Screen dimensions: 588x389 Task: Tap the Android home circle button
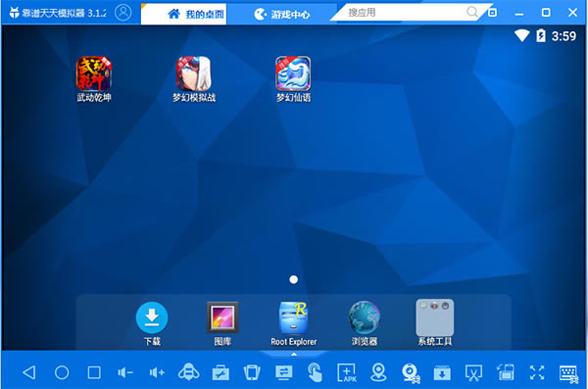click(62, 372)
